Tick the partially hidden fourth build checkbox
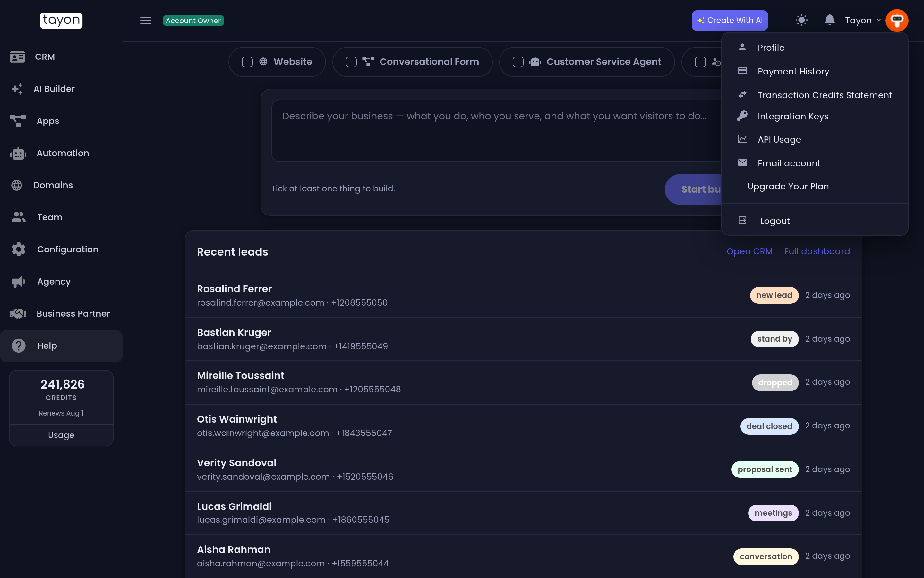Screen dimensions: 924x578 (x=700, y=62)
